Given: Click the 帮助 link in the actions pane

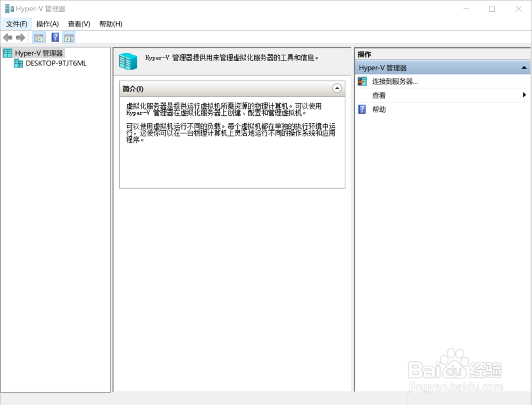Looking at the screenshot, I should click(x=379, y=109).
